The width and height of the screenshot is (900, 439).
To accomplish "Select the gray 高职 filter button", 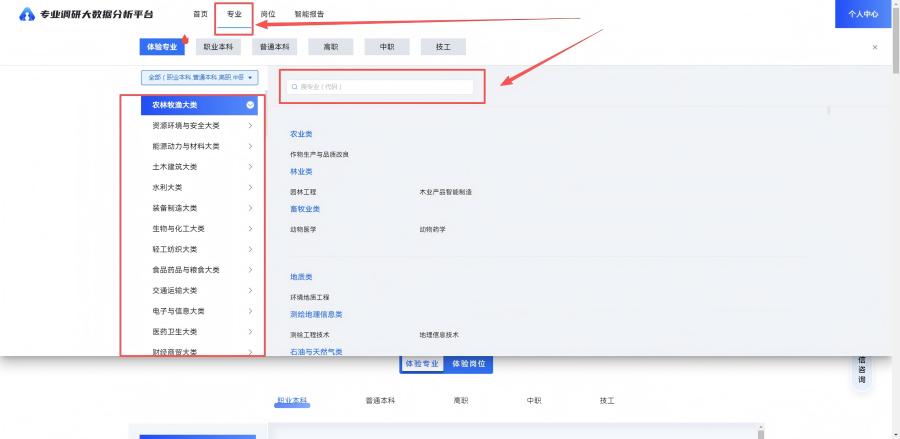I will coord(331,47).
